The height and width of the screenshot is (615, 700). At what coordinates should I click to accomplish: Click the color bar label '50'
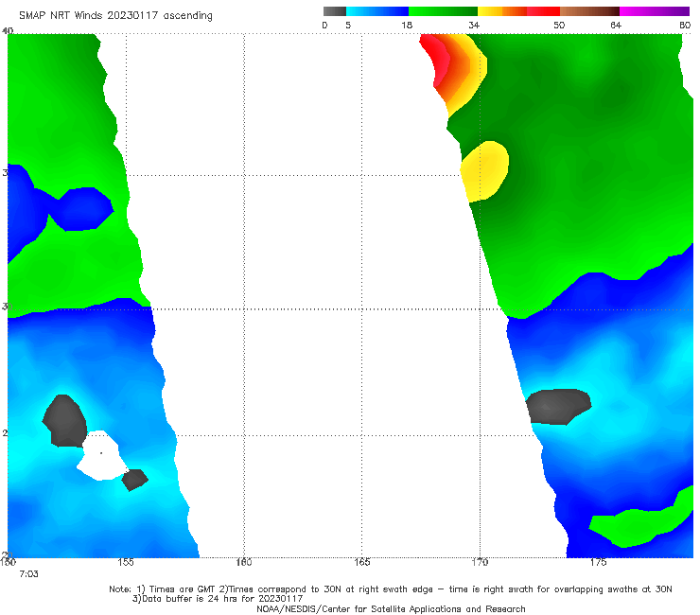(x=559, y=25)
